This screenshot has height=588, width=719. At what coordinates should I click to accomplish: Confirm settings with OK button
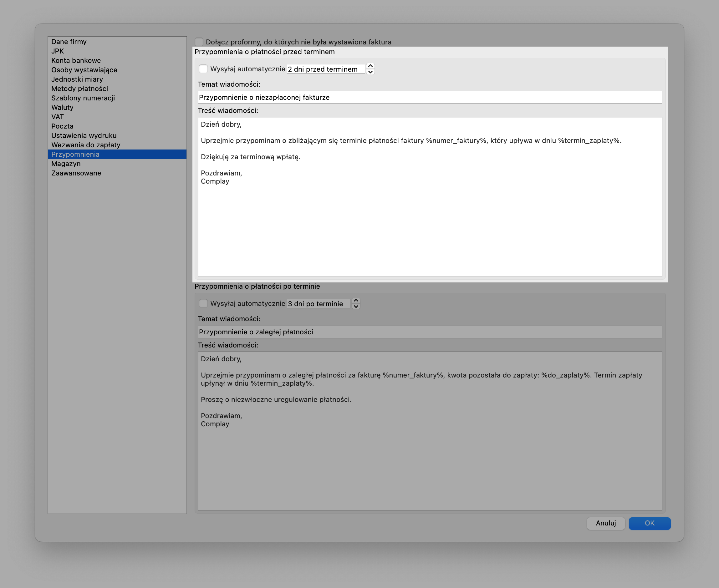tap(650, 523)
